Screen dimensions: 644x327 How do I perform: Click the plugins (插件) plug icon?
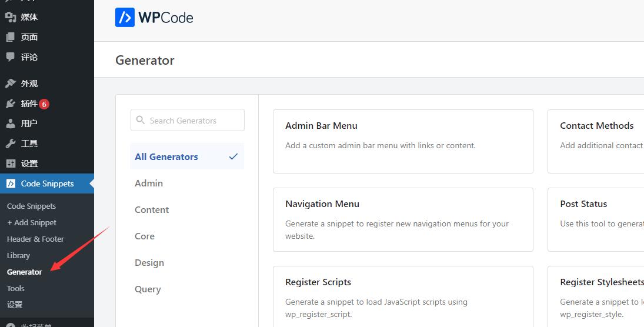pos(11,104)
